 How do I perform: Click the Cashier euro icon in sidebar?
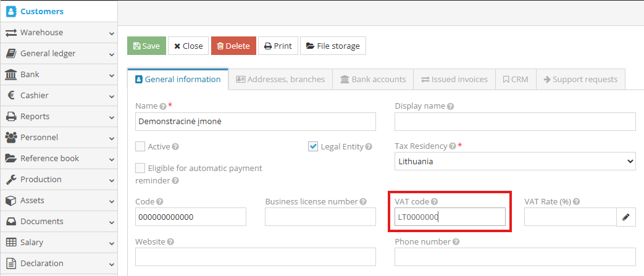click(x=10, y=96)
